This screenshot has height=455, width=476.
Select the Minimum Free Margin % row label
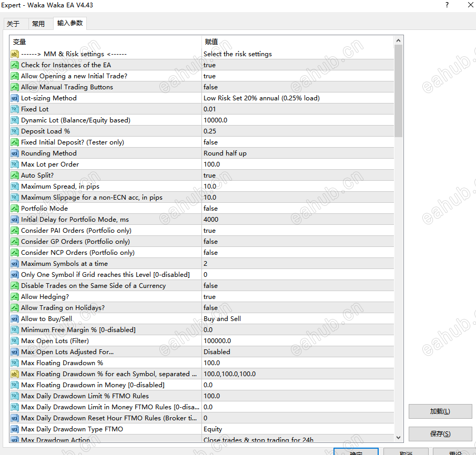78,330
